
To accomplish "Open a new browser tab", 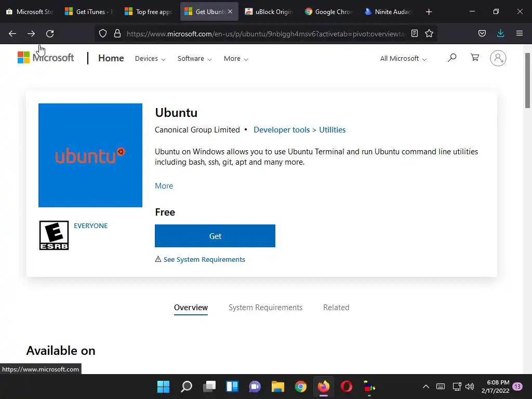I will coord(429,12).
